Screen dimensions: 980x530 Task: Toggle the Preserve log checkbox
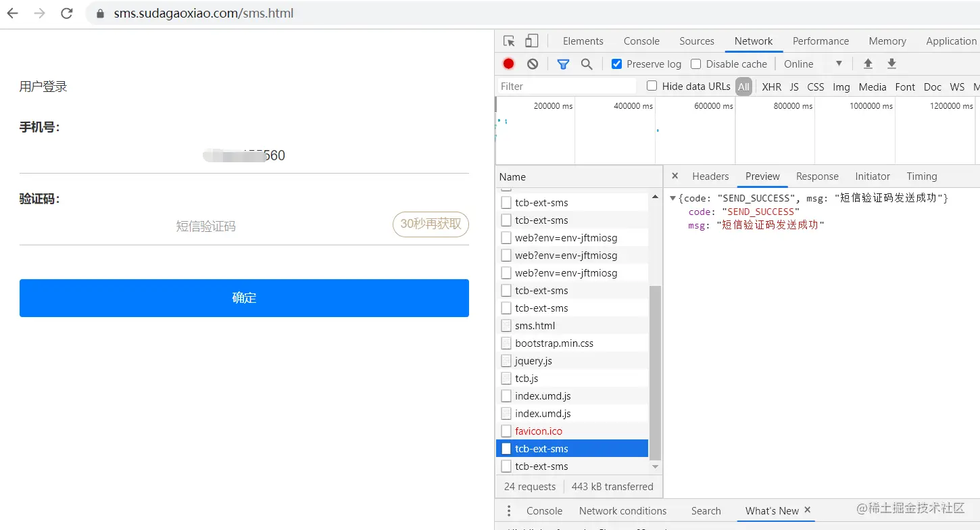tap(616, 64)
